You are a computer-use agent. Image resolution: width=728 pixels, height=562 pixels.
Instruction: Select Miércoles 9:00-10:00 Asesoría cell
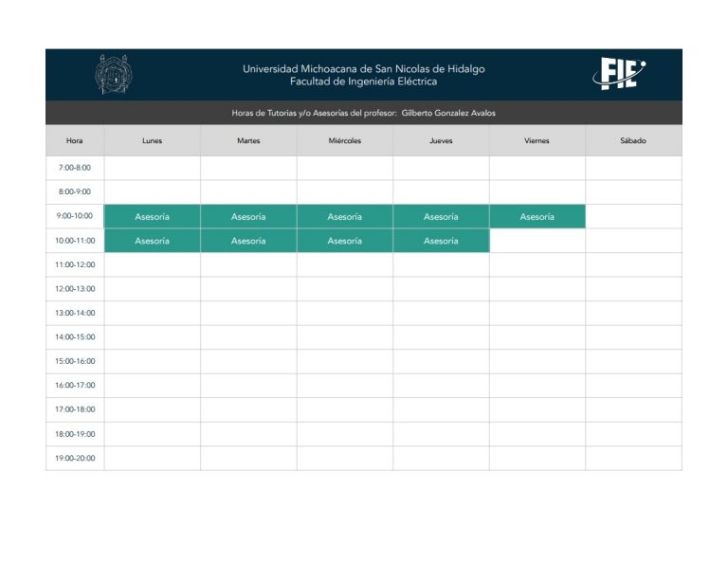click(x=344, y=216)
